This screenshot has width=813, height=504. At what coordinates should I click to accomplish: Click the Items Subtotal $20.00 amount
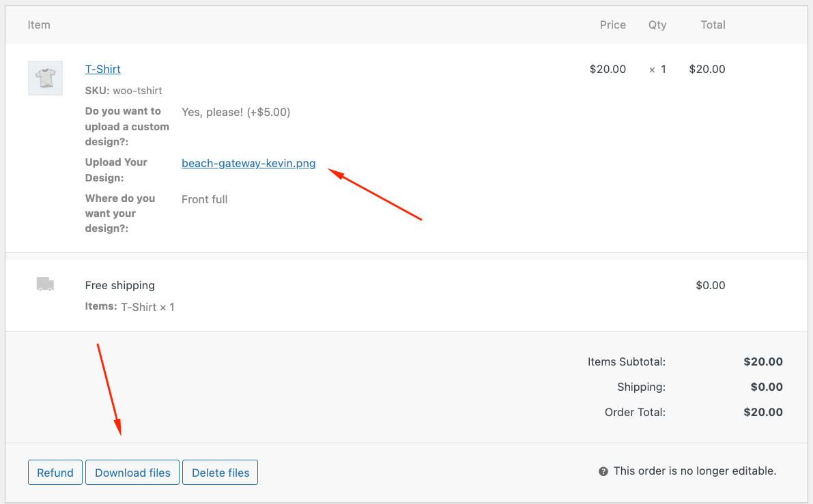(763, 361)
